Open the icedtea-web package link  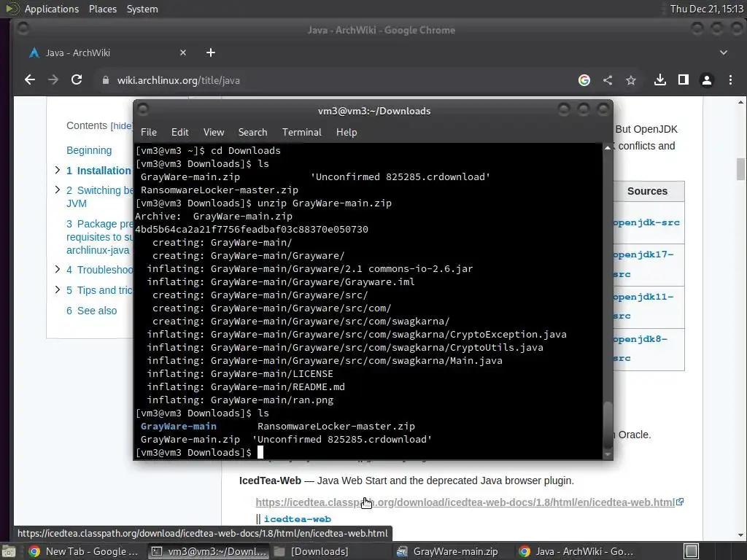[298, 519]
